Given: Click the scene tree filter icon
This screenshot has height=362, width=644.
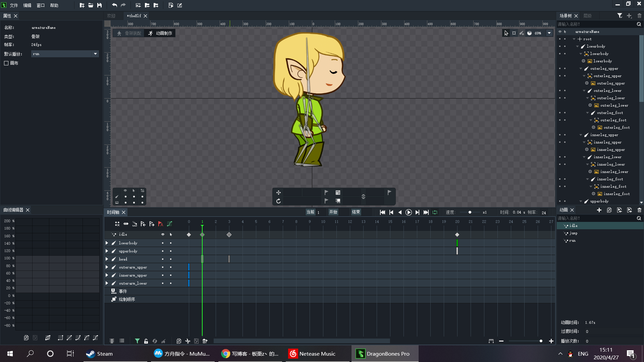Looking at the screenshot, I should tap(620, 16).
